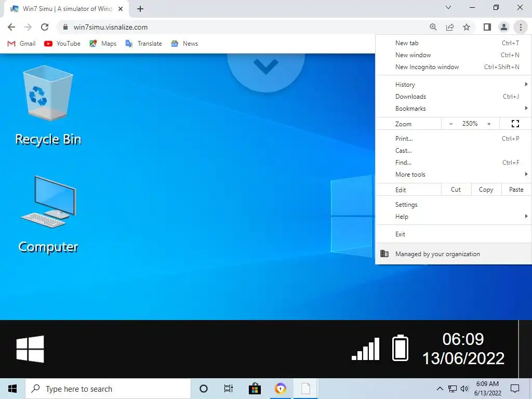Show hidden tray icons chevron
Viewport: 532px width, 399px height.
[440, 389]
